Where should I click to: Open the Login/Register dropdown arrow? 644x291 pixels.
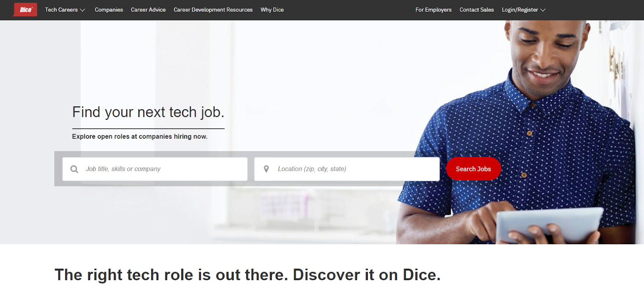coord(543,10)
